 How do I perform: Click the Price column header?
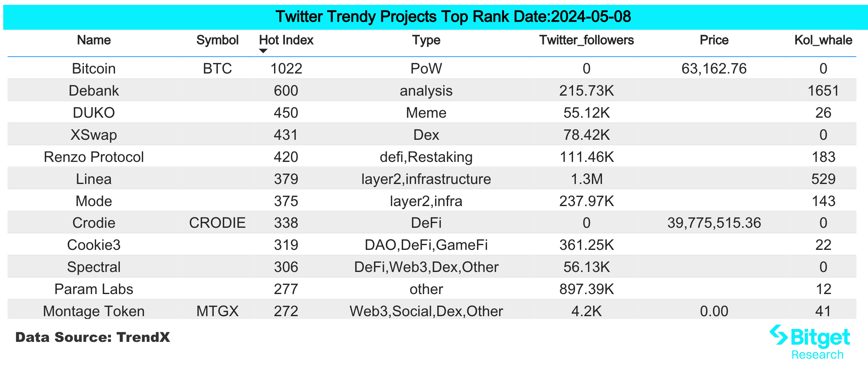tap(714, 40)
